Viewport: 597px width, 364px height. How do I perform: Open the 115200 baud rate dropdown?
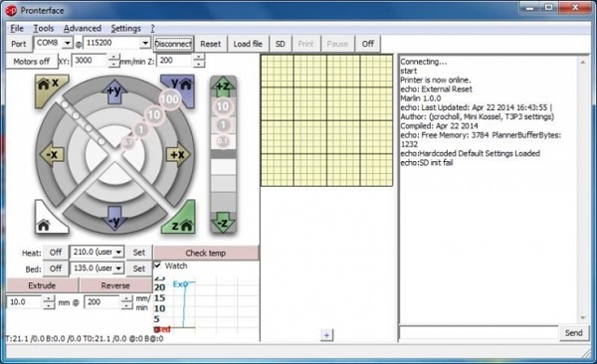145,43
